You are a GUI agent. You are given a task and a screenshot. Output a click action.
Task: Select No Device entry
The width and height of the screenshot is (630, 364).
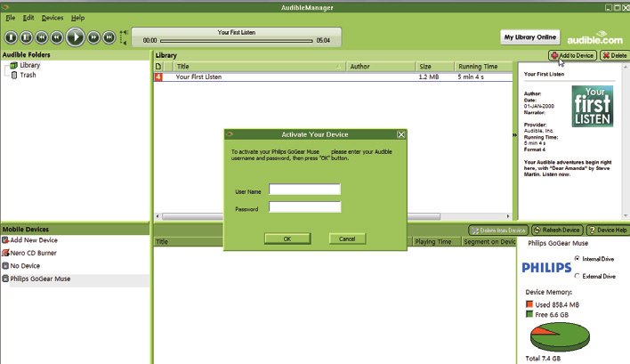(25, 266)
